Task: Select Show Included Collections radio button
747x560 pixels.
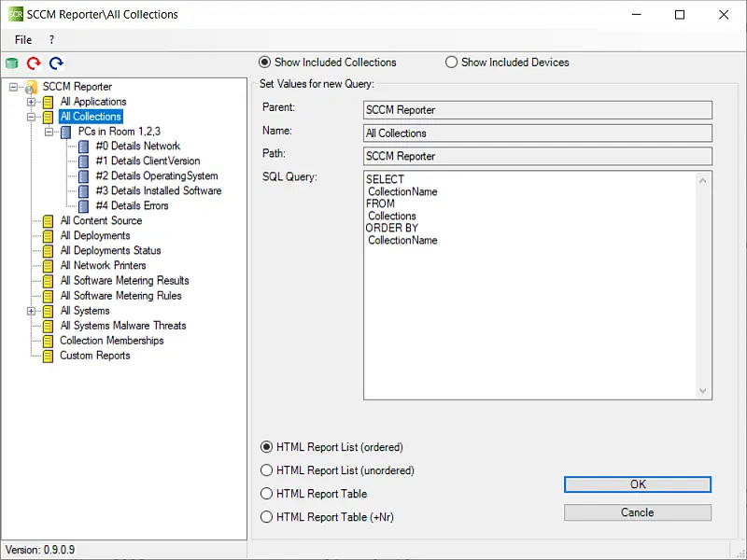Action: pos(264,63)
